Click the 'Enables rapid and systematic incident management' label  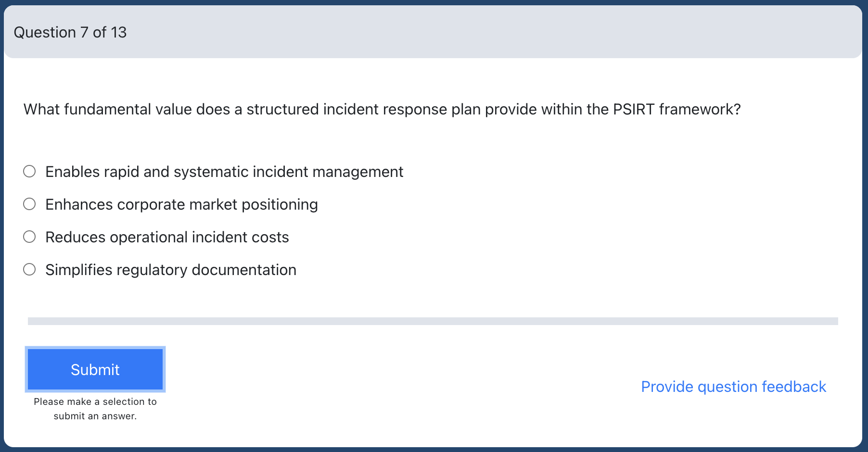224,172
